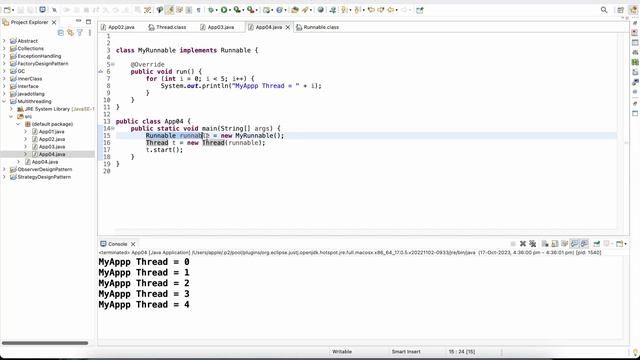The height and width of the screenshot is (360, 640).
Task: Open dropdown arrow next to Run button
Action: pyautogui.click(x=230, y=10)
